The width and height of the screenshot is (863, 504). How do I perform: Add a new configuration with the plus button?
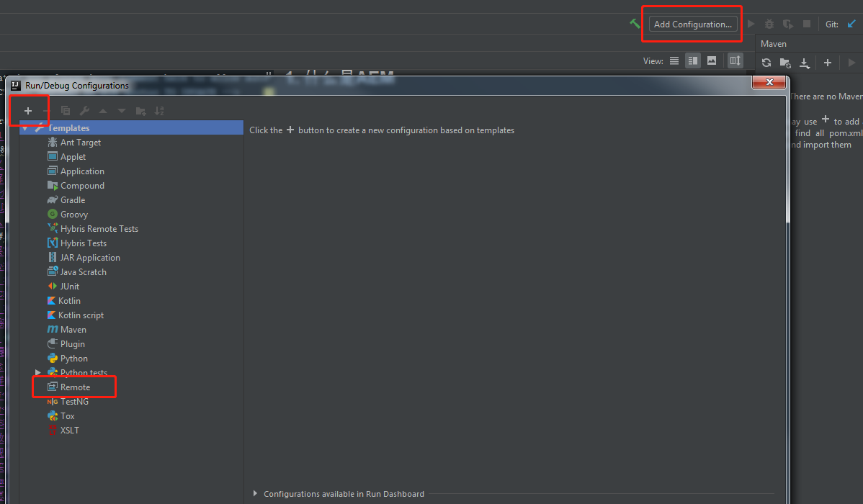[x=28, y=111]
